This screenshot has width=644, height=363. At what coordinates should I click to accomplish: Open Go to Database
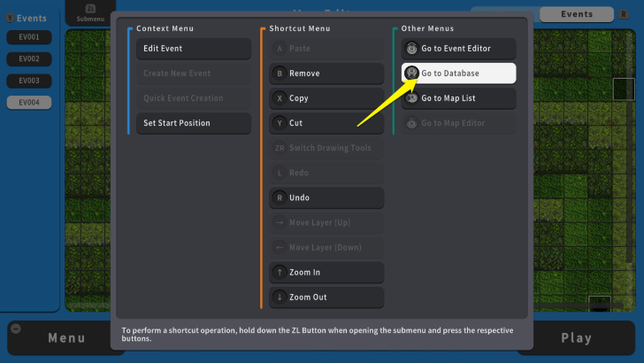coord(458,73)
